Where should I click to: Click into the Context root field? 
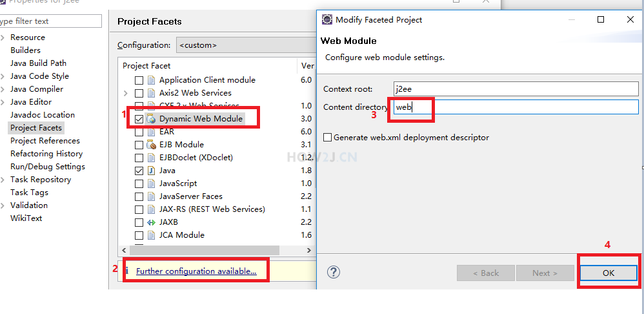[516, 89]
